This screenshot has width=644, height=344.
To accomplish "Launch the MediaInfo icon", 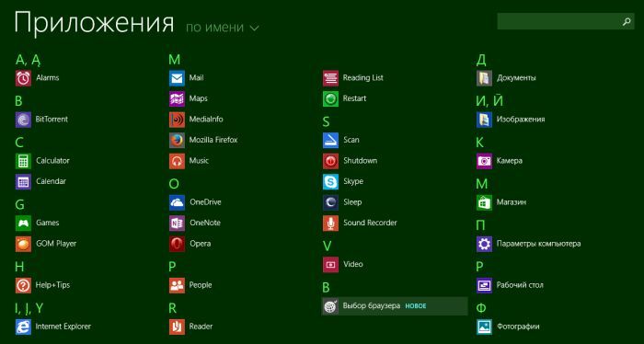I will 177,120.
